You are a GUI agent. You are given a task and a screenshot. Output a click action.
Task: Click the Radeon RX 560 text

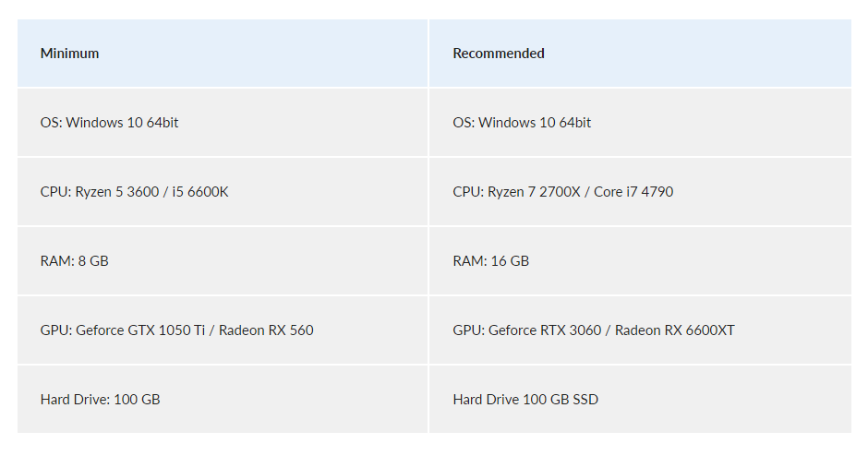(x=266, y=330)
